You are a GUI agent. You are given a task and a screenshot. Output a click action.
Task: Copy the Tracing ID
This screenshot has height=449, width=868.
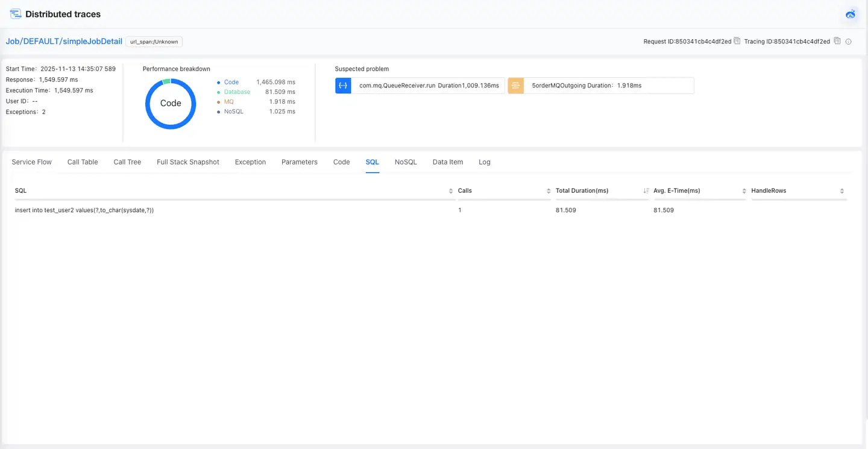pyautogui.click(x=837, y=42)
